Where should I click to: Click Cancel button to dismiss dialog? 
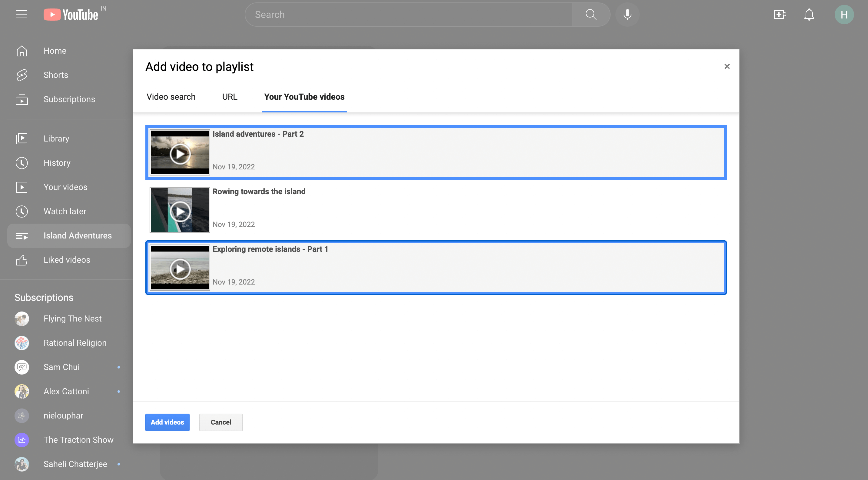click(221, 422)
